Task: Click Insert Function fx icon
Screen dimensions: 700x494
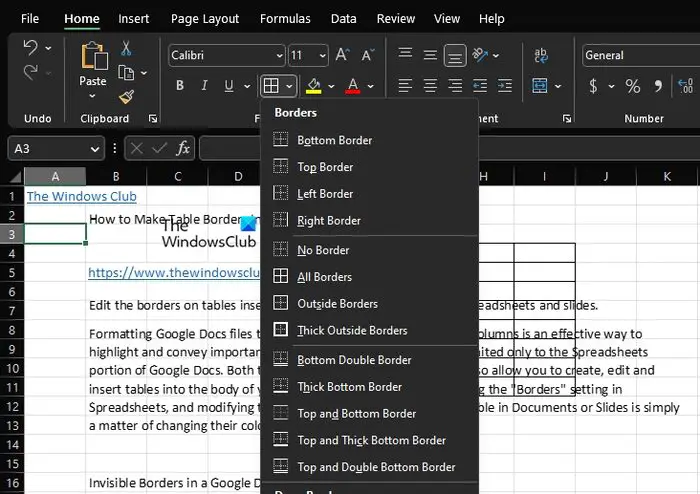Action: pyautogui.click(x=183, y=148)
